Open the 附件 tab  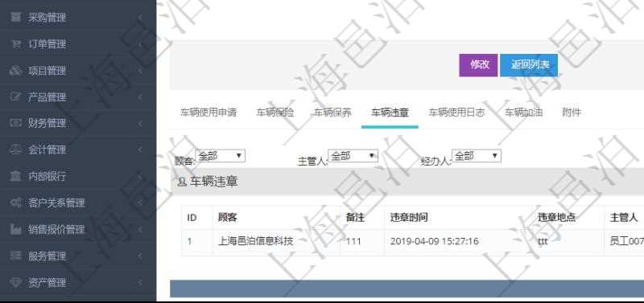pyautogui.click(x=572, y=113)
